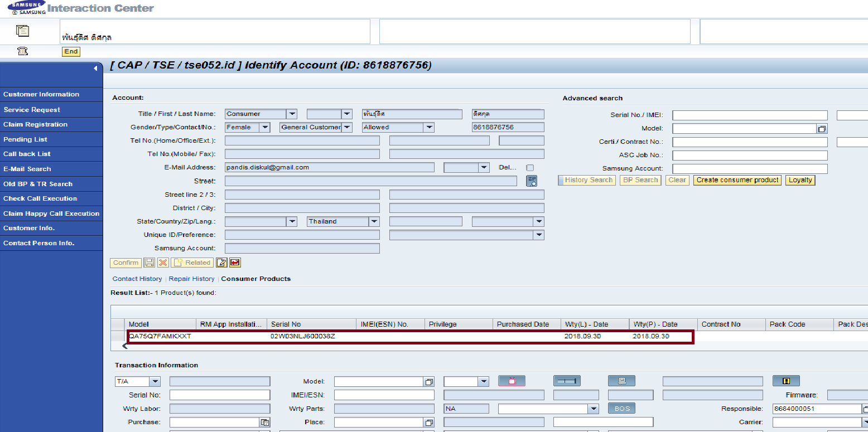Click the Related button
This screenshot has width=868, height=432.
192,263
